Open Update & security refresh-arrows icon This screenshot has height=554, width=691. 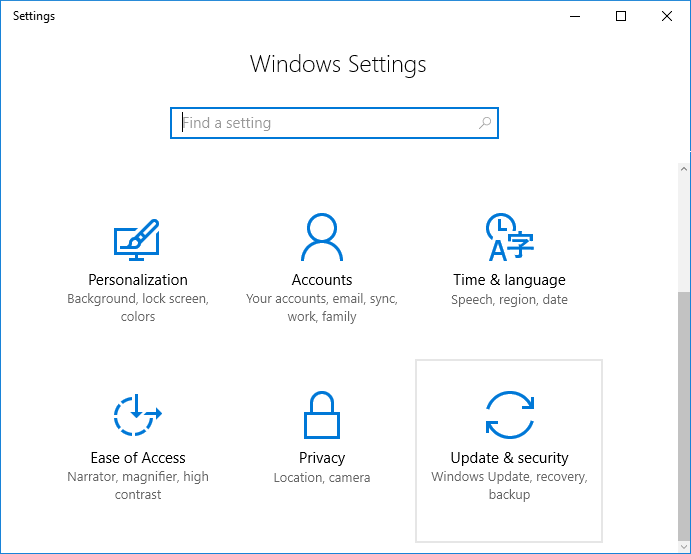coord(510,415)
